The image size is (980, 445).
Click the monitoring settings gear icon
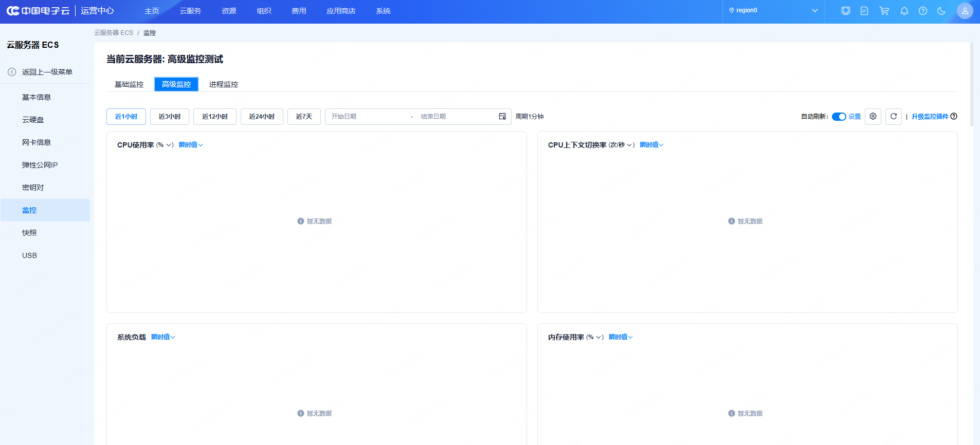point(873,117)
